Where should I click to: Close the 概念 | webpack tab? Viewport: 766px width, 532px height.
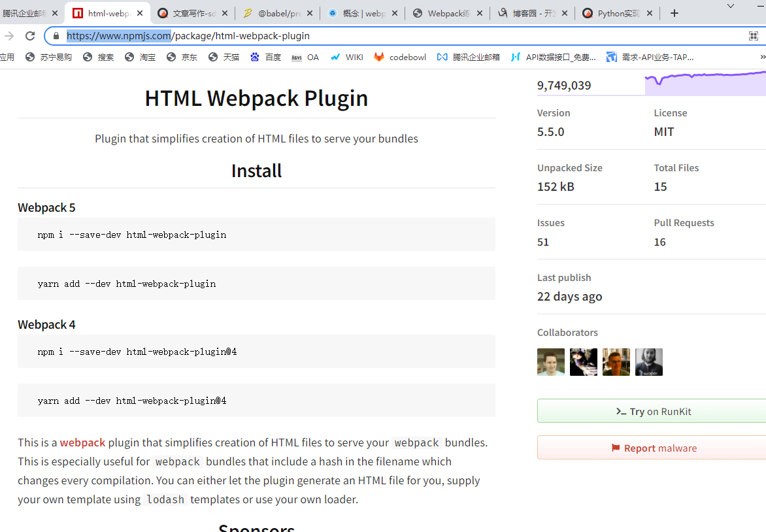[x=395, y=13]
